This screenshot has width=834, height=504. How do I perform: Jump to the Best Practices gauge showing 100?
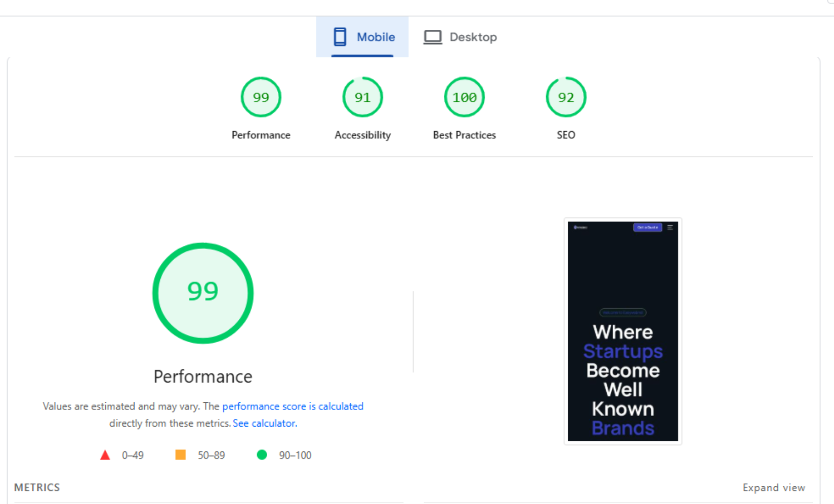point(464,97)
